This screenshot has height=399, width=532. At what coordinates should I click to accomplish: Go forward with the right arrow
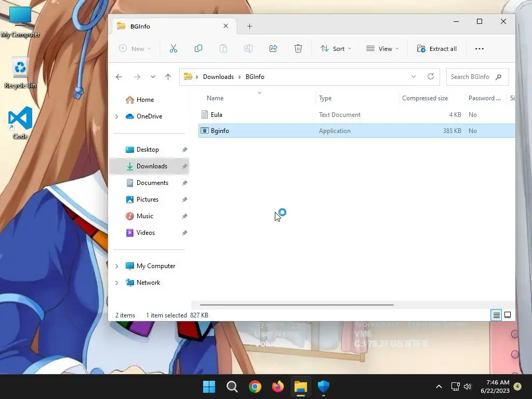coord(137,77)
